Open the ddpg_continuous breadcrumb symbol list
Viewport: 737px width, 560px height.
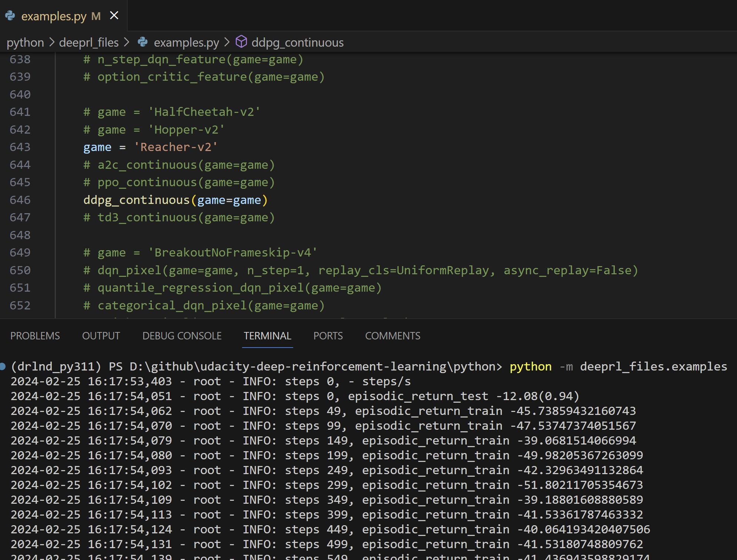pyautogui.click(x=297, y=43)
